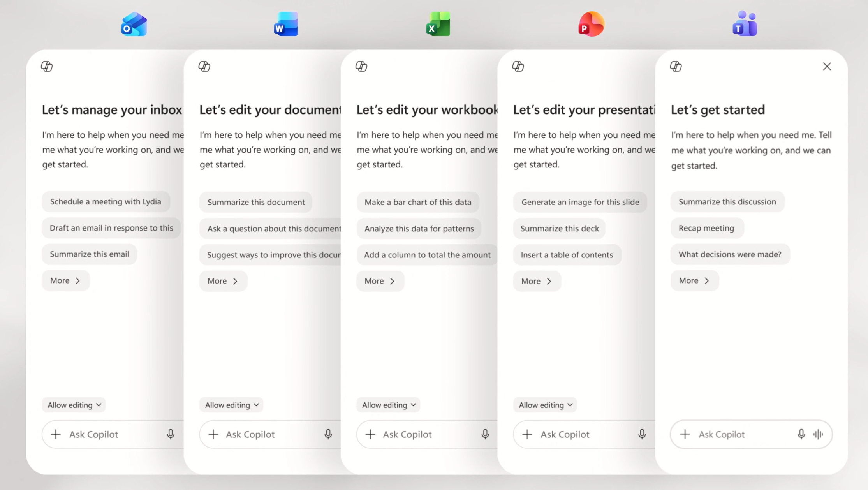
Task: Click the microphone in the inbox panel
Action: [x=171, y=434]
